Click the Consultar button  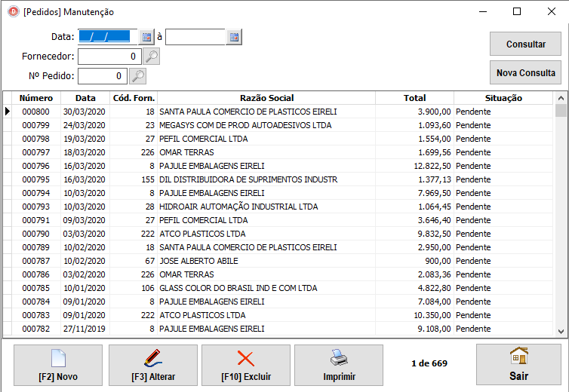[525, 44]
